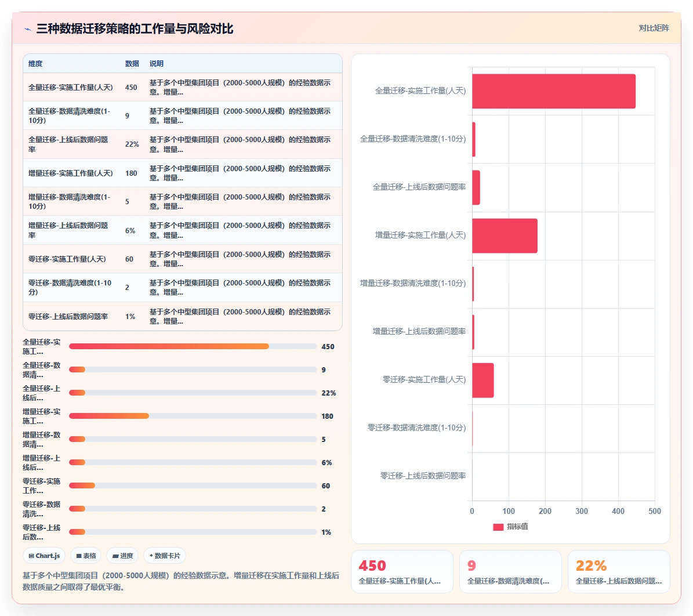Screen dimensions: 693x616
Task: Click the 维度 table column header
Action: pos(35,64)
